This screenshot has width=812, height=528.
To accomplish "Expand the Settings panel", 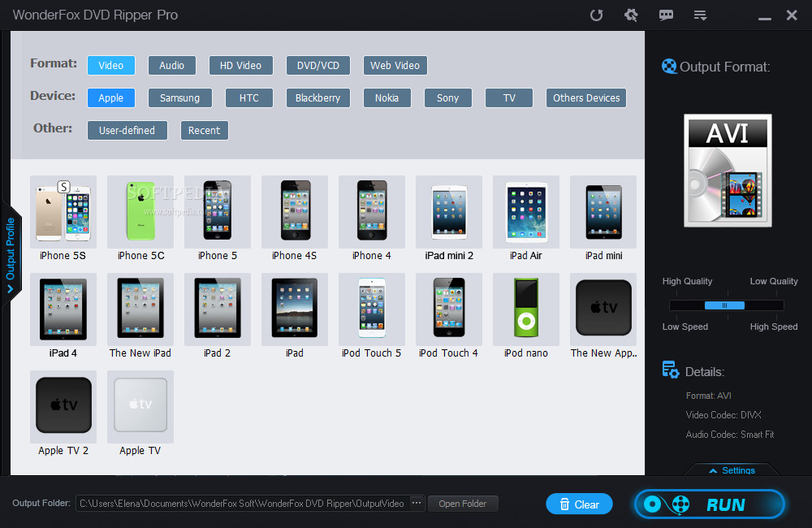I will (732, 470).
